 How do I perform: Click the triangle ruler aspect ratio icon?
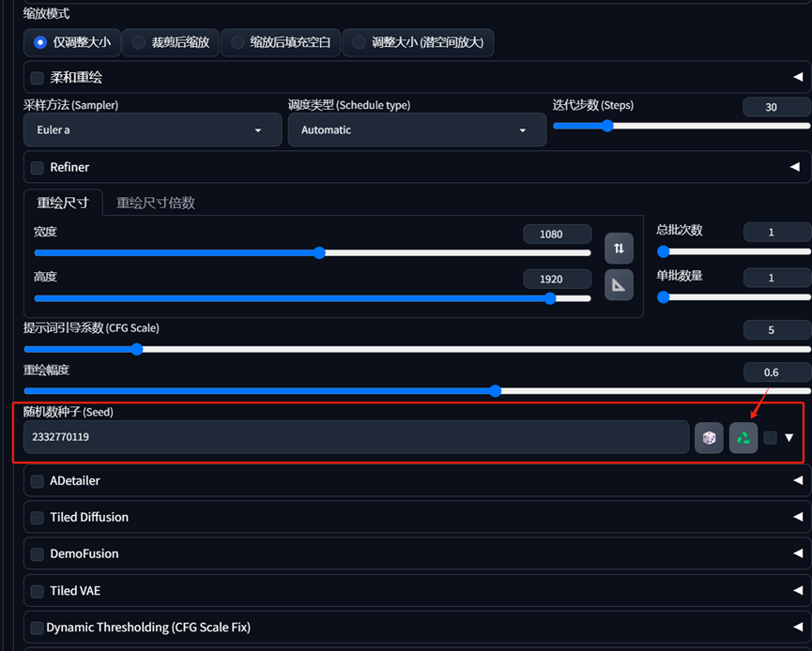(619, 284)
